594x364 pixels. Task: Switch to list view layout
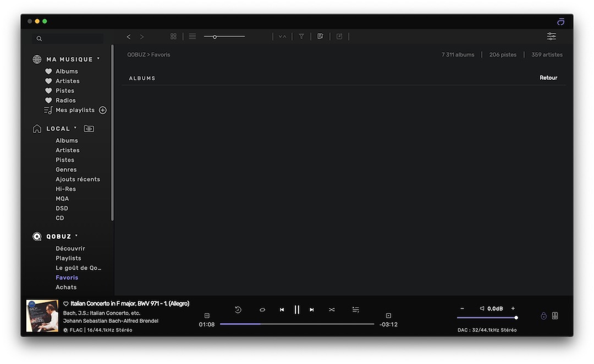tap(193, 36)
